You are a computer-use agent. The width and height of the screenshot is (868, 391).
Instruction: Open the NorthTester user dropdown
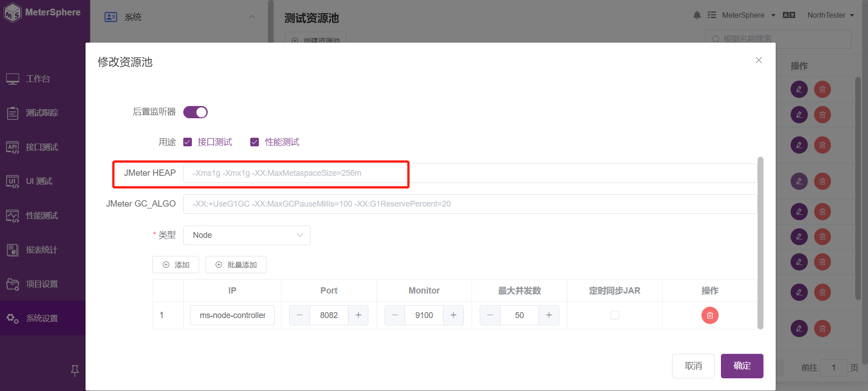[x=831, y=15]
